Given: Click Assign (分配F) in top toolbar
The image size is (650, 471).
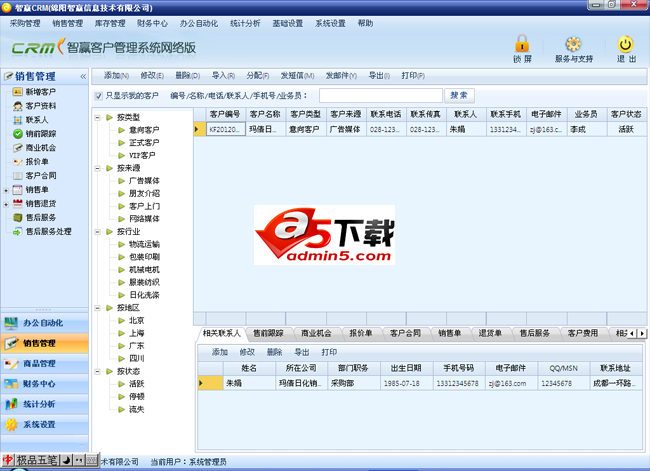Looking at the screenshot, I should 257,75.
